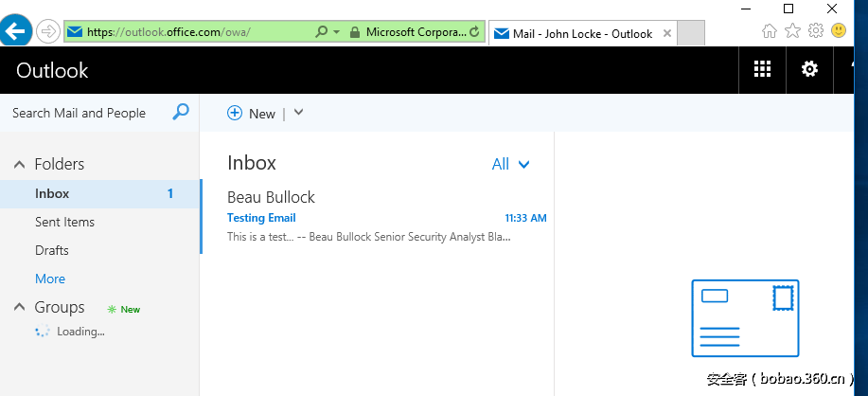Click the search magnifier icon
Image resolution: width=868 pixels, height=396 pixels.
181,112
